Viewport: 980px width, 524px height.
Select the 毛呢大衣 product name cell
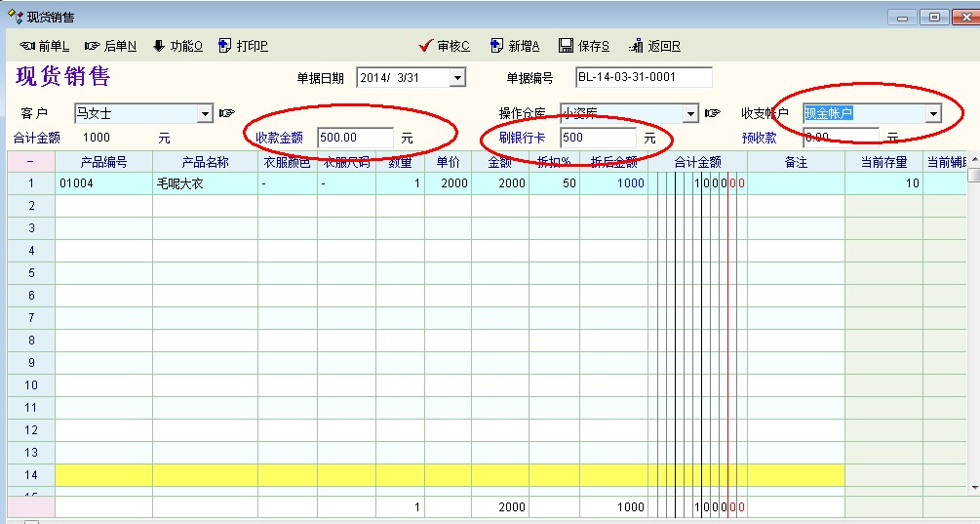click(205, 183)
